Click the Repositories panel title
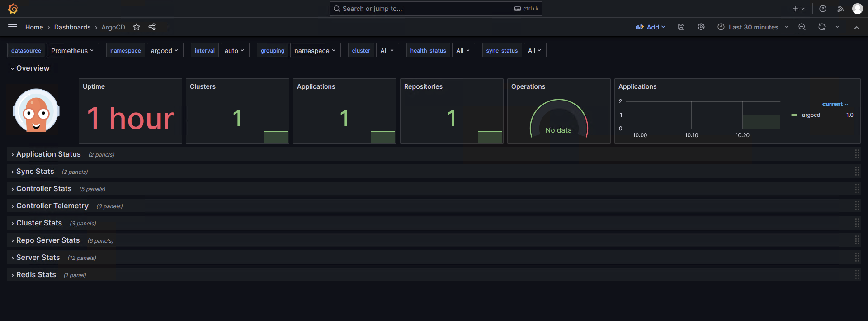The image size is (868, 321). (x=423, y=86)
